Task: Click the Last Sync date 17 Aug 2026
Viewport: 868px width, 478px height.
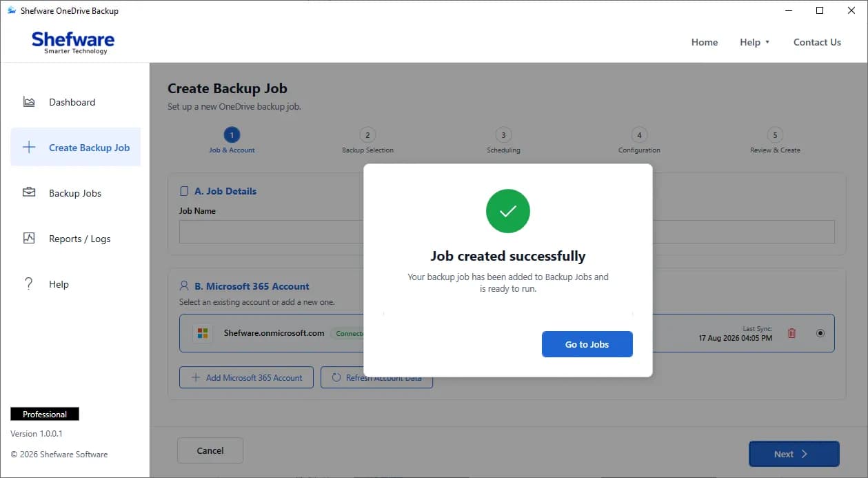Action: coord(735,338)
